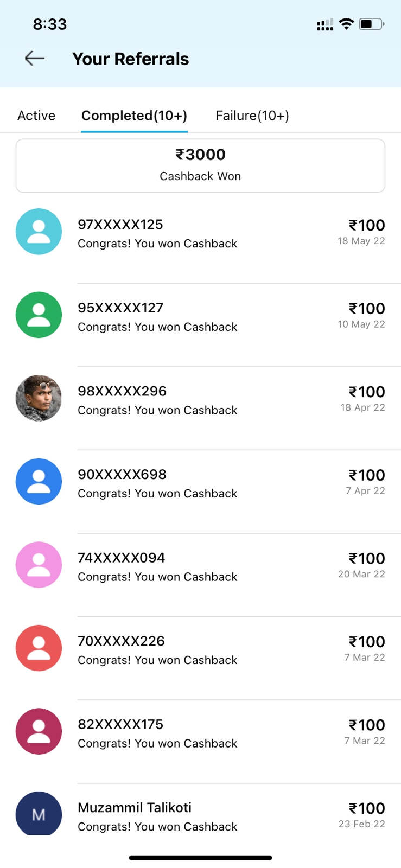
Task: Tap the pink avatar for 74XXXXX094
Action: [x=39, y=565]
